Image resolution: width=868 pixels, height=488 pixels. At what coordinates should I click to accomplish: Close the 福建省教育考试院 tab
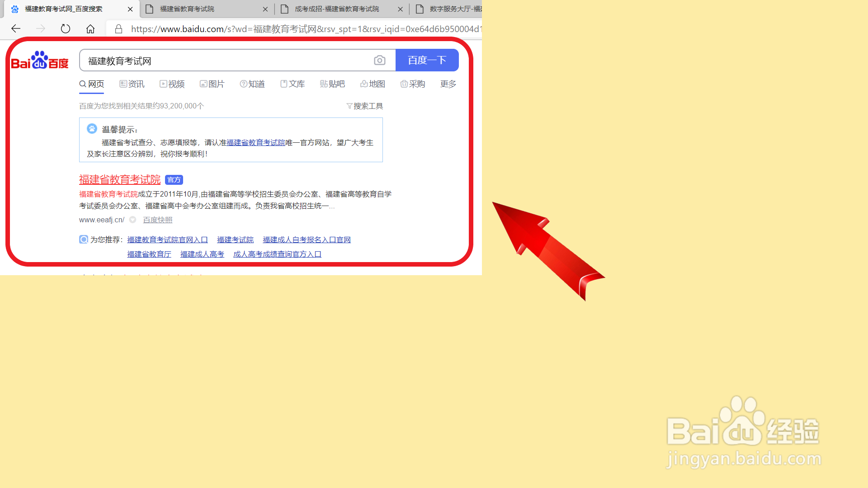click(x=265, y=9)
